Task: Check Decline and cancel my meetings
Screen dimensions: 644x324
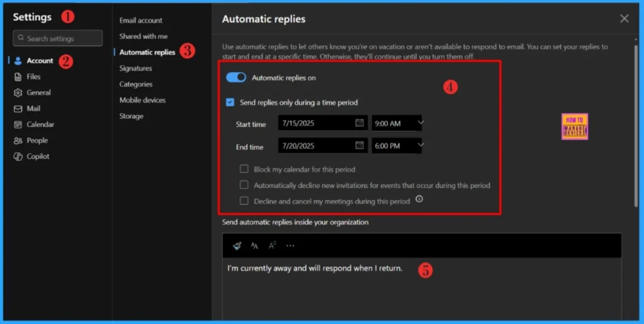Action: coord(244,201)
